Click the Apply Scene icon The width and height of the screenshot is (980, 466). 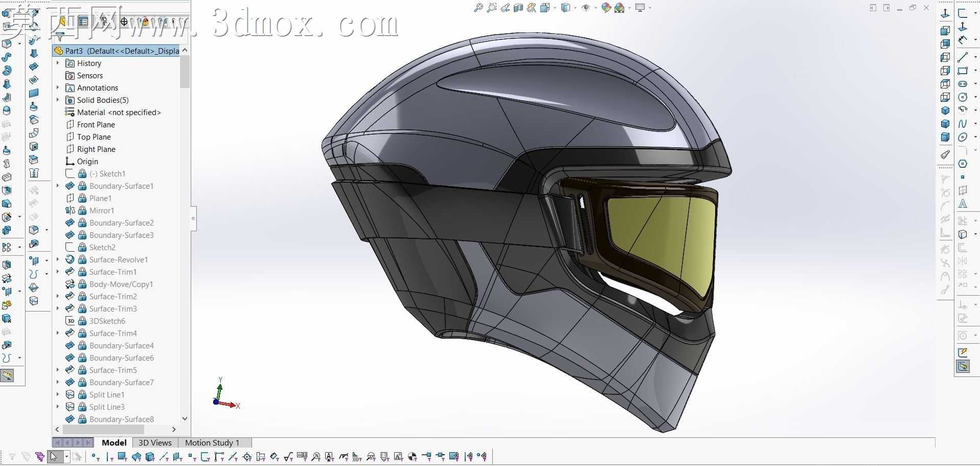[619, 8]
